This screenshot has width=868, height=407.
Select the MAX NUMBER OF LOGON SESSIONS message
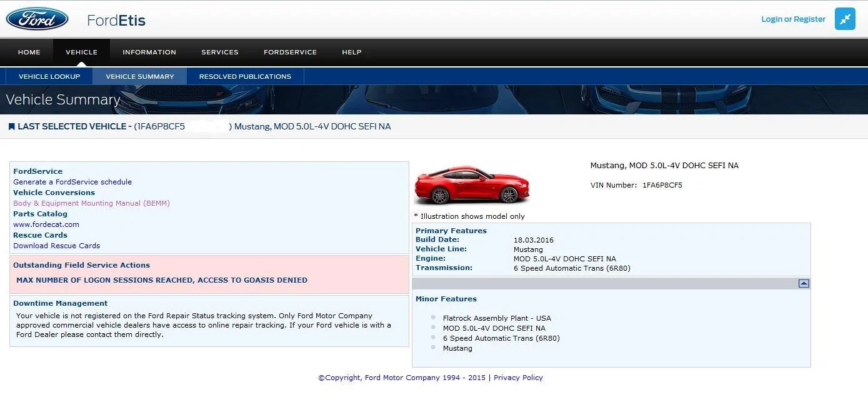pos(162,280)
